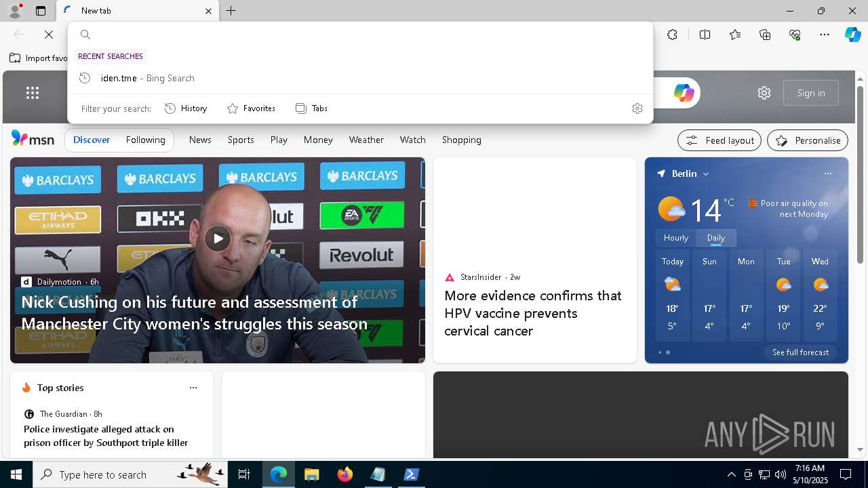Open the News section
The width and height of the screenshot is (868, 488).
tap(200, 140)
